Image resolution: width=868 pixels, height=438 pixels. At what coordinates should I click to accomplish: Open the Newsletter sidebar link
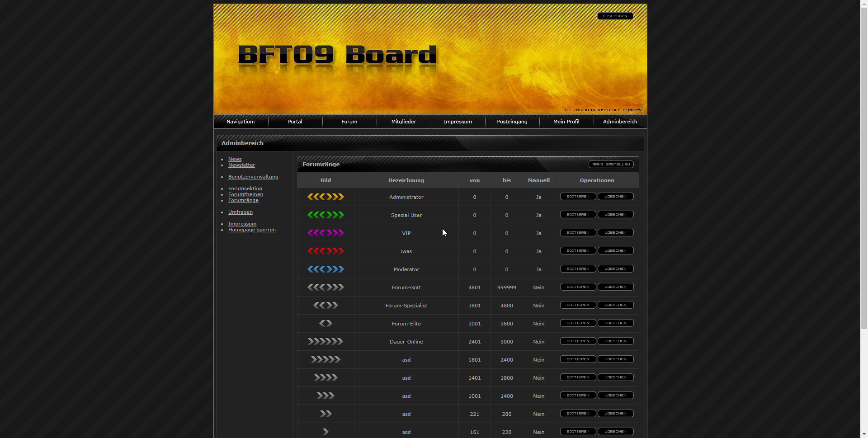click(x=241, y=165)
